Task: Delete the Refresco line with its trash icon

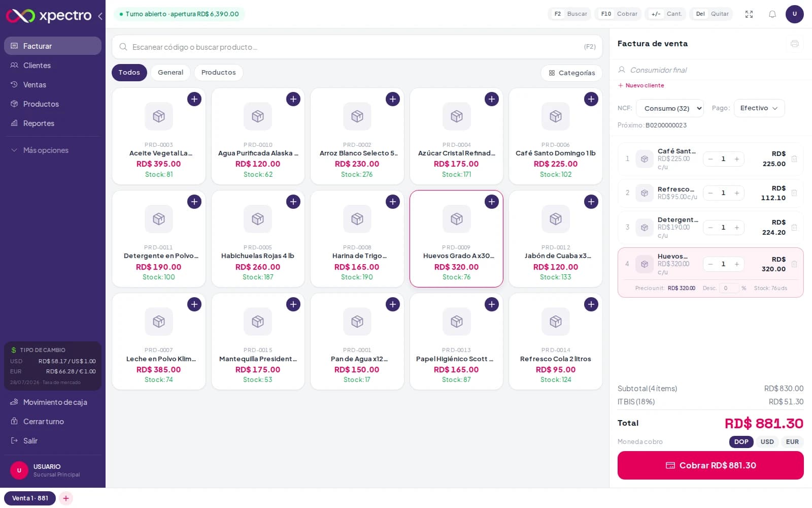Action: click(794, 193)
